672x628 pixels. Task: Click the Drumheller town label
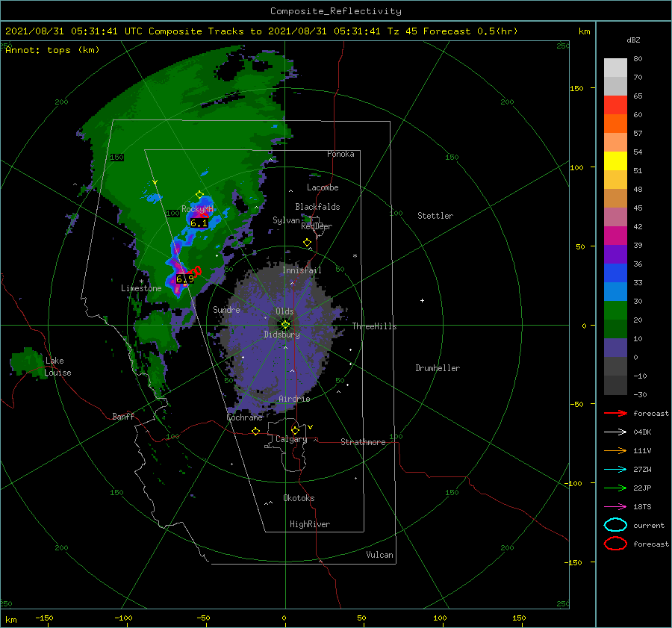click(x=438, y=368)
